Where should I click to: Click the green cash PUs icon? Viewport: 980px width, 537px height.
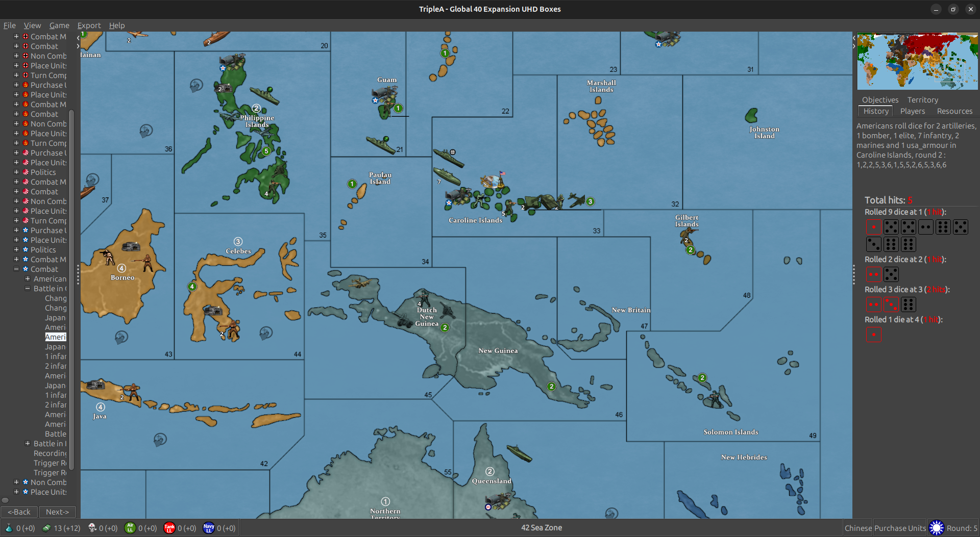(46, 528)
